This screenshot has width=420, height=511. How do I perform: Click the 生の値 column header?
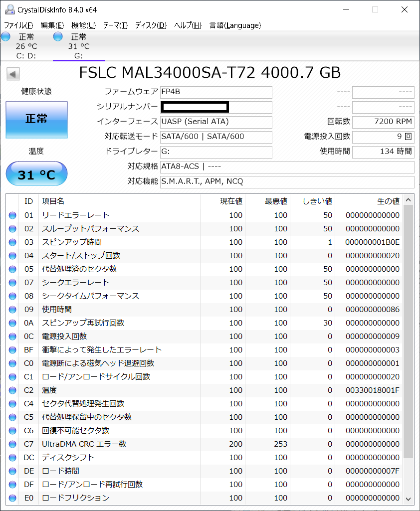369,201
